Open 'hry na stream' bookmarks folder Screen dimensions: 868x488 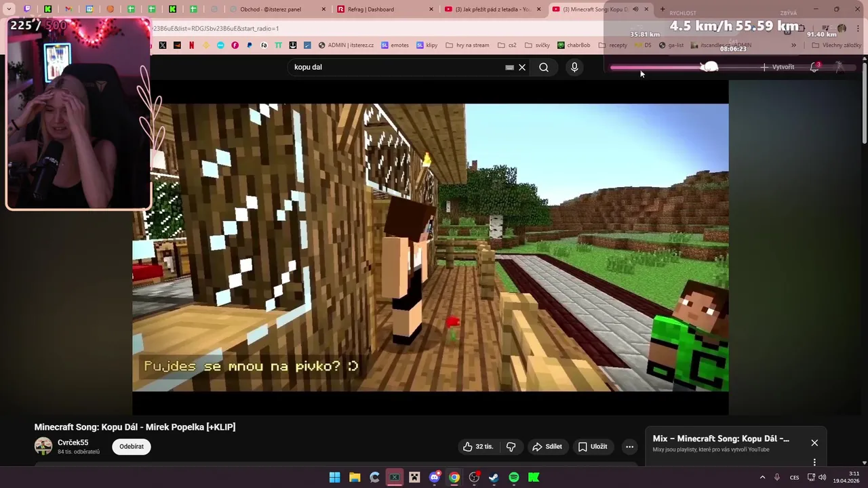point(467,45)
